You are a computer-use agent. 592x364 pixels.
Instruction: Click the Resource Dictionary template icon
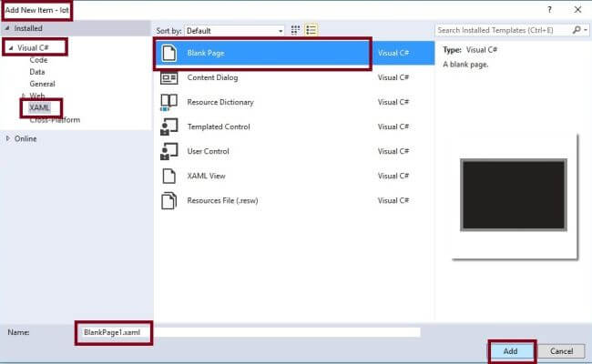168,102
